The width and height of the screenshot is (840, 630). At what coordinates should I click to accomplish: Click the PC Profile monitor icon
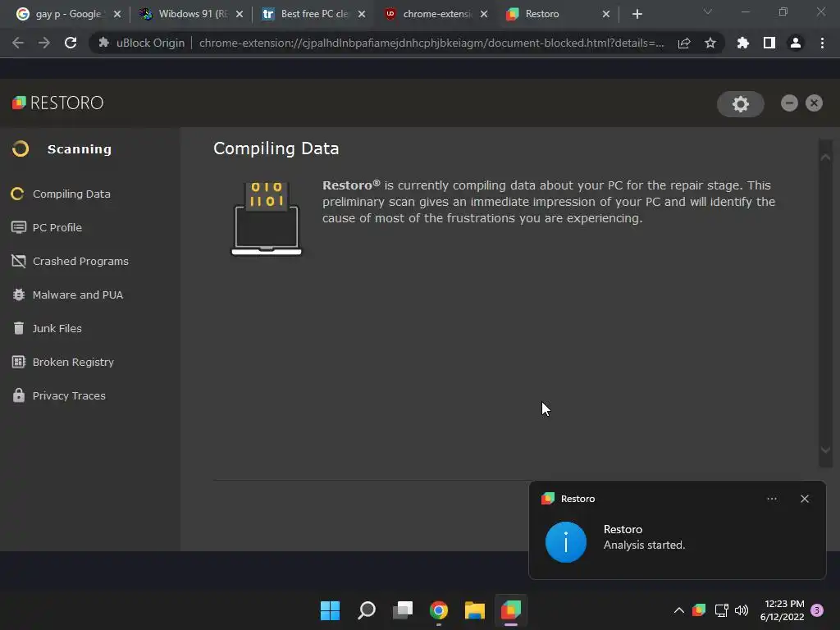tap(18, 228)
